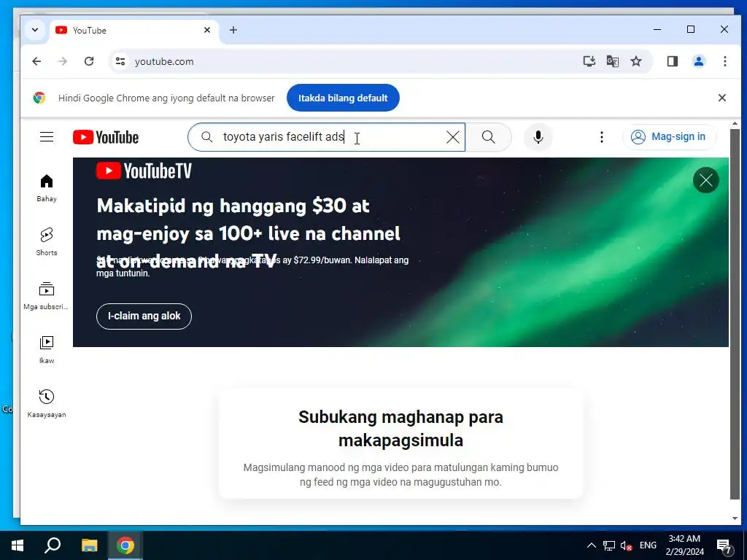This screenshot has width=747, height=560.
Task: Reload the page
Action: (89, 61)
